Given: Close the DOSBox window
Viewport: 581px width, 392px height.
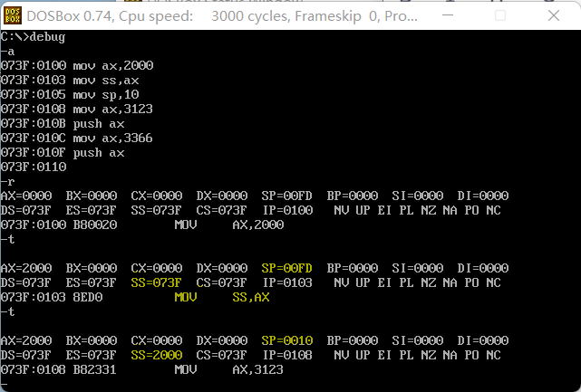Looking at the screenshot, I should click(x=554, y=15).
